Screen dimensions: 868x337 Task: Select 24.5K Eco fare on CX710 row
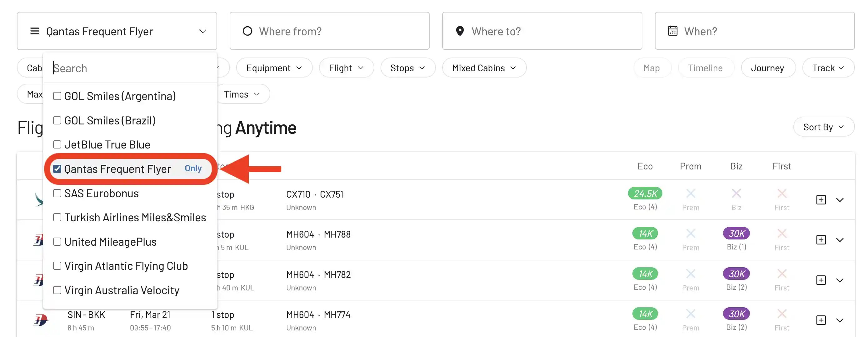click(645, 194)
